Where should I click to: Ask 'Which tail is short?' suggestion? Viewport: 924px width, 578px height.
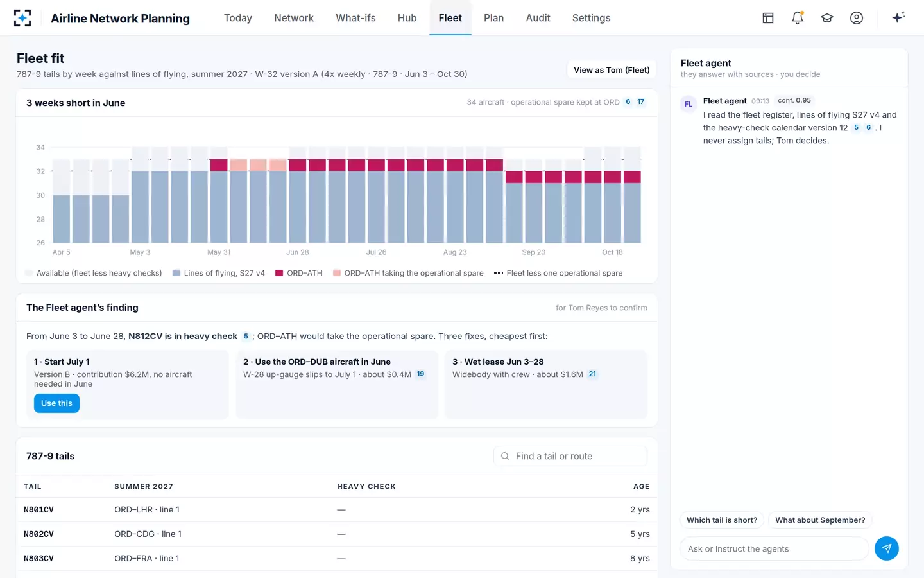(722, 520)
